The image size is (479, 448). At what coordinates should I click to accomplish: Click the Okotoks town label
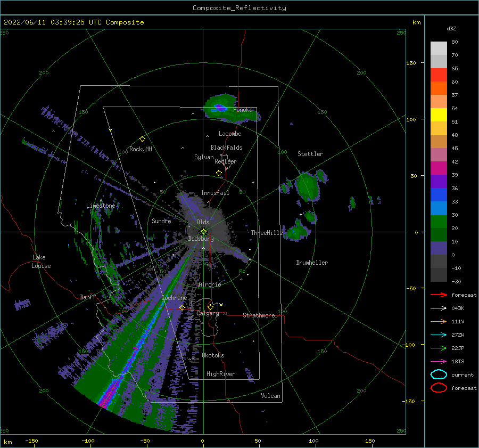(213, 355)
